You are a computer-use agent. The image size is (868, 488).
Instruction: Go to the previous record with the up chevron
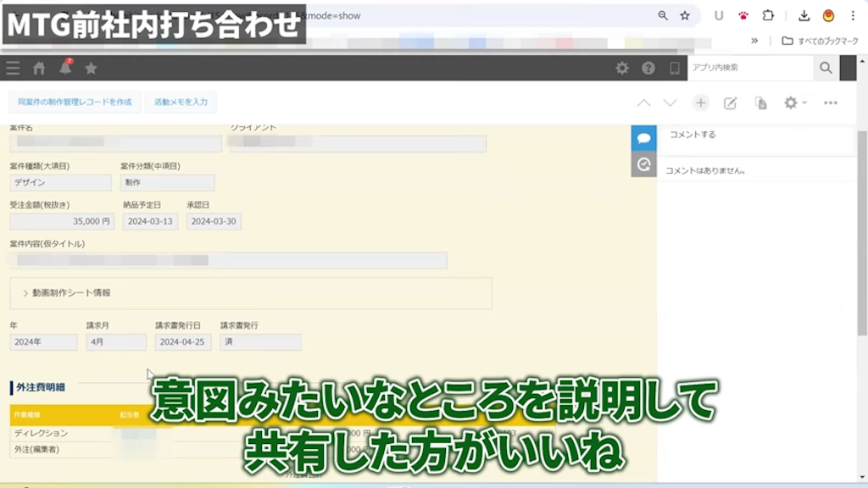click(x=644, y=102)
